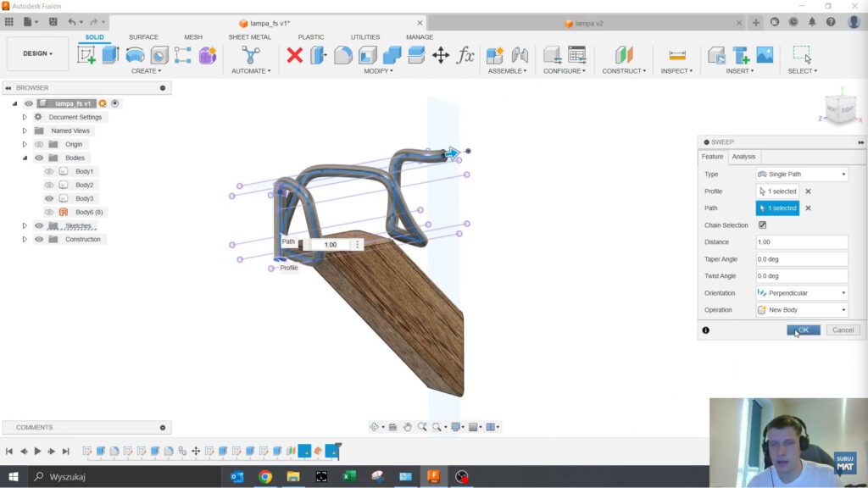Open the Change Parameters fx tool

(x=465, y=55)
